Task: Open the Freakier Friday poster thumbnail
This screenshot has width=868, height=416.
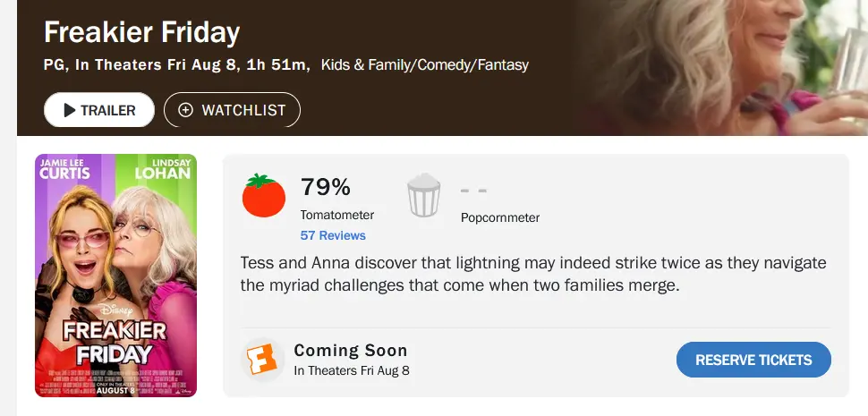Action: pyautogui.click(x=115, y=276)
